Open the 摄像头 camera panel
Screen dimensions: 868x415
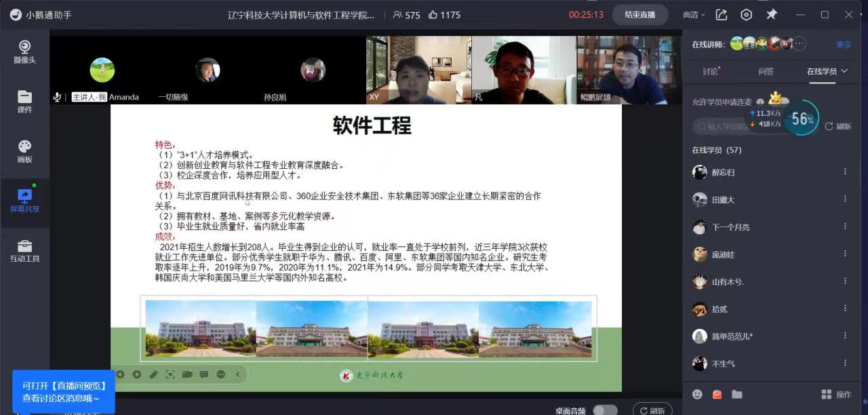24,52
